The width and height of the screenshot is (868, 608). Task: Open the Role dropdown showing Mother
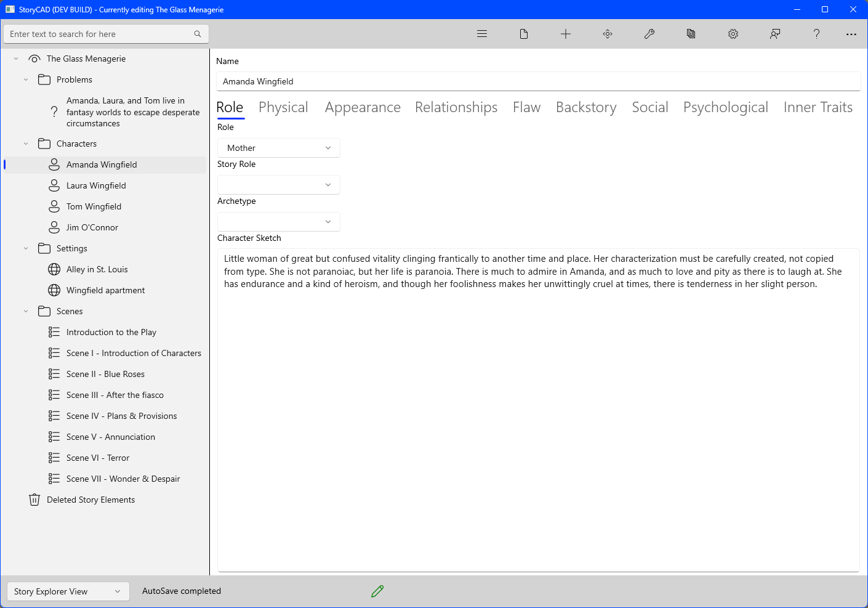tap(279, 148)
